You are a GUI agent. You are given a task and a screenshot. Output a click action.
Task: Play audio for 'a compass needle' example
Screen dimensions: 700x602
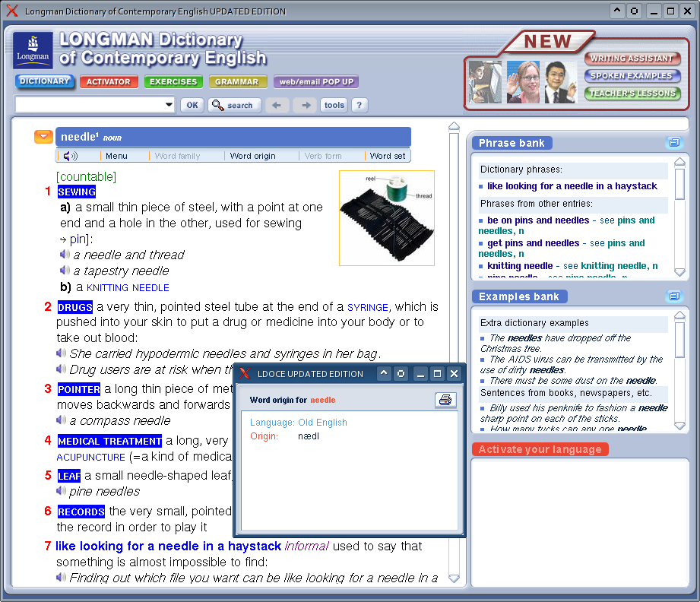point(62,420)
